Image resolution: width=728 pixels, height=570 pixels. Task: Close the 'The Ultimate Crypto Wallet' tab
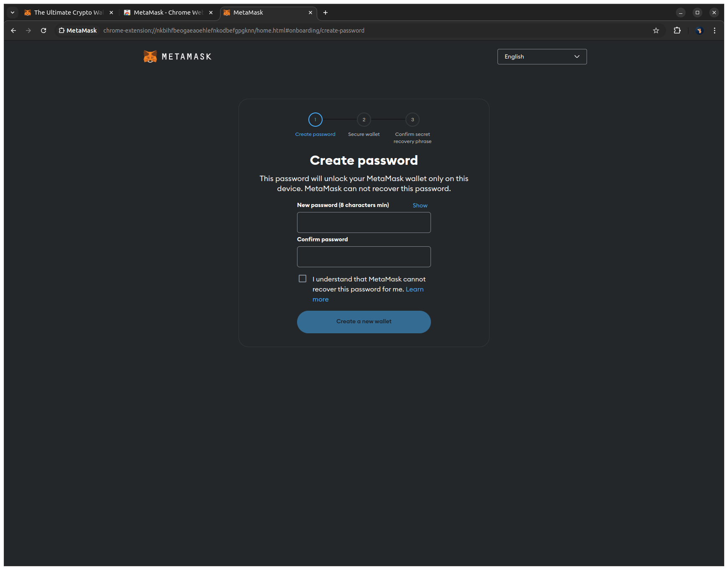[x=111, y=13]
